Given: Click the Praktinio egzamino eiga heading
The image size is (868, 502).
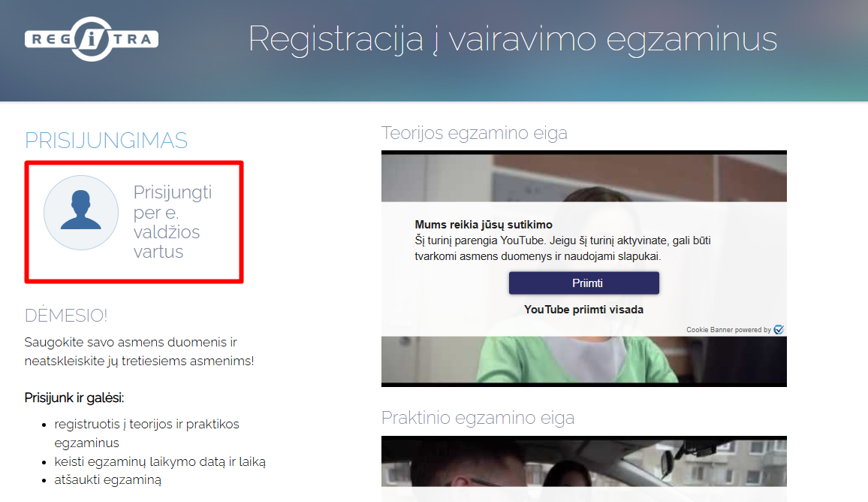Looking at the screenshot, I should coord(478,418).
